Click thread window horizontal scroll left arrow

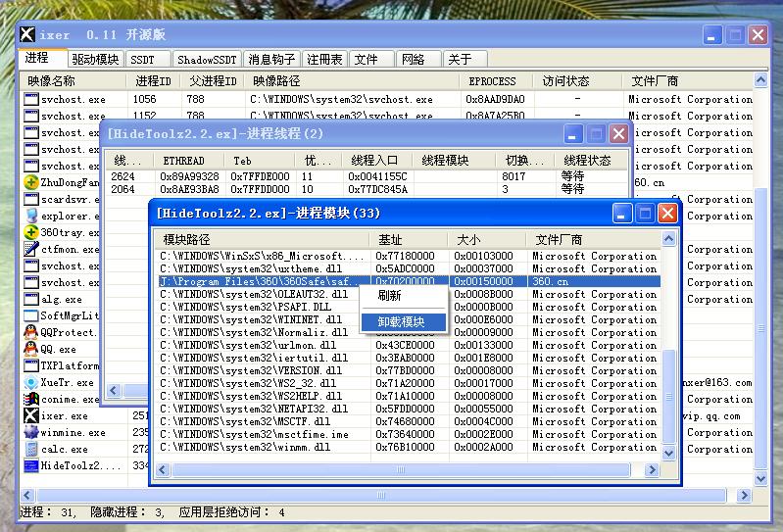click(x=114, y=390)
